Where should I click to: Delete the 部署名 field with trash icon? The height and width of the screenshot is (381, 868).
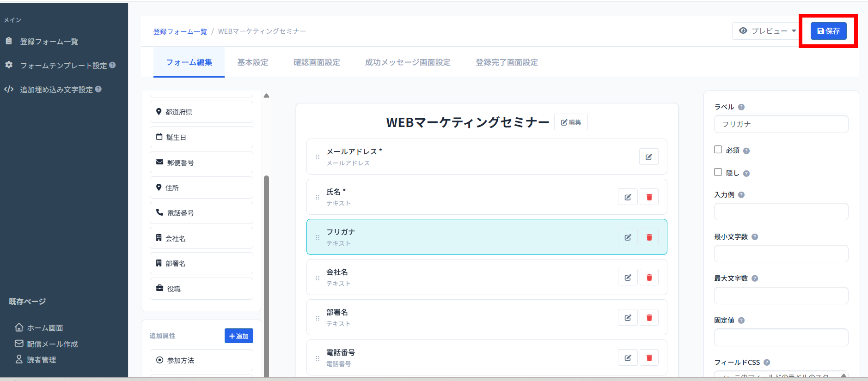[649, 318]
